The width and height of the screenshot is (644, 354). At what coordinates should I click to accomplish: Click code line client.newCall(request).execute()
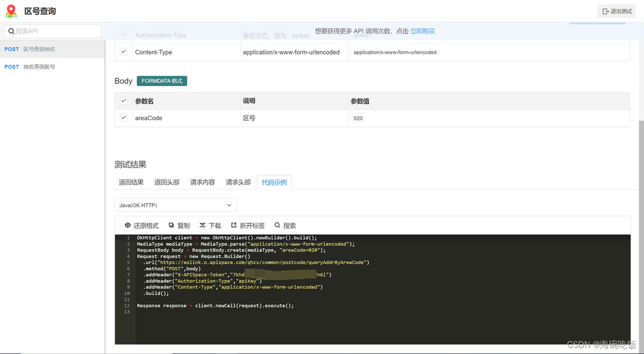click(215, 305)
